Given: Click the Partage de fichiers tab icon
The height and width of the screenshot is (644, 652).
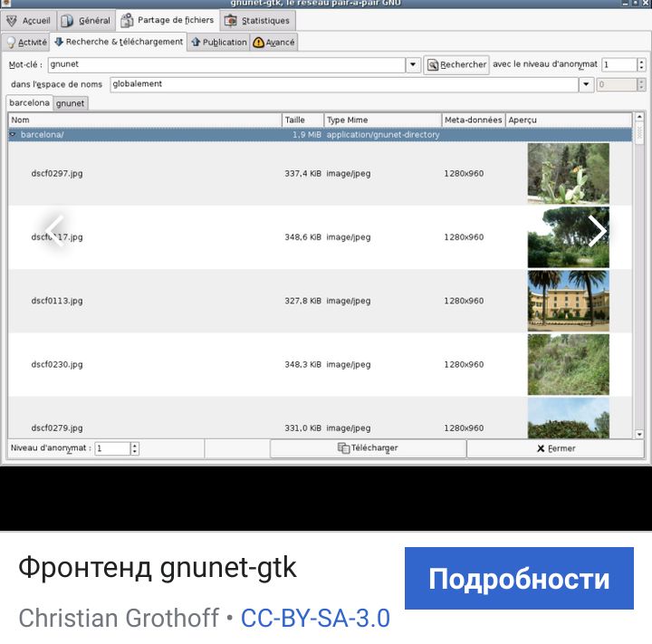Looking at the screenshot, I should point(127,20).
